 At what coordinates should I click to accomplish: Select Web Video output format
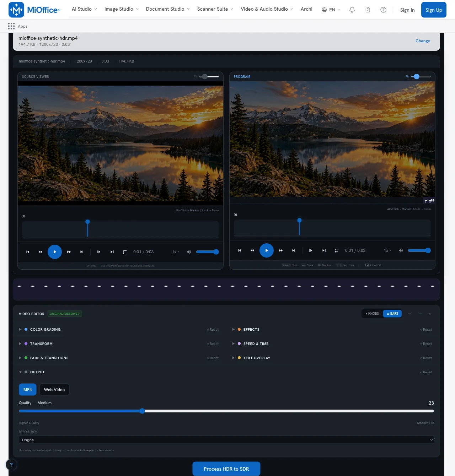[x=54, y=390]
